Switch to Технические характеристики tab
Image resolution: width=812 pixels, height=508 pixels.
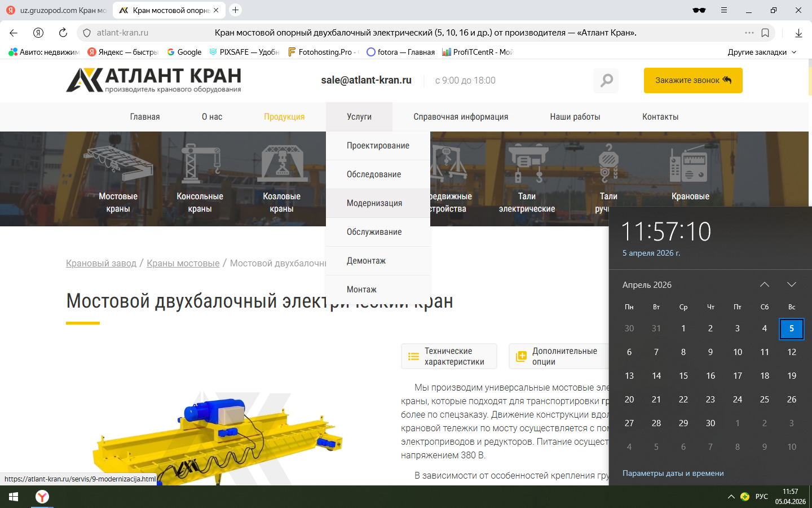[x=449, y=356]
